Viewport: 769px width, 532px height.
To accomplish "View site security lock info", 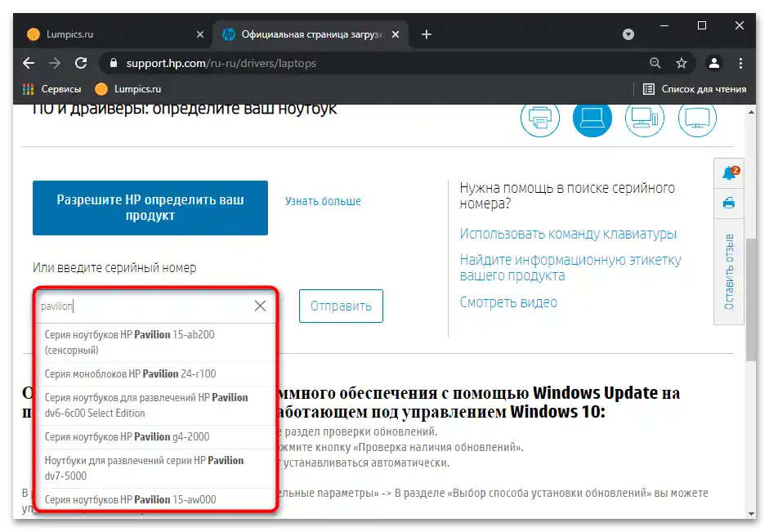I will pos(114,63).
